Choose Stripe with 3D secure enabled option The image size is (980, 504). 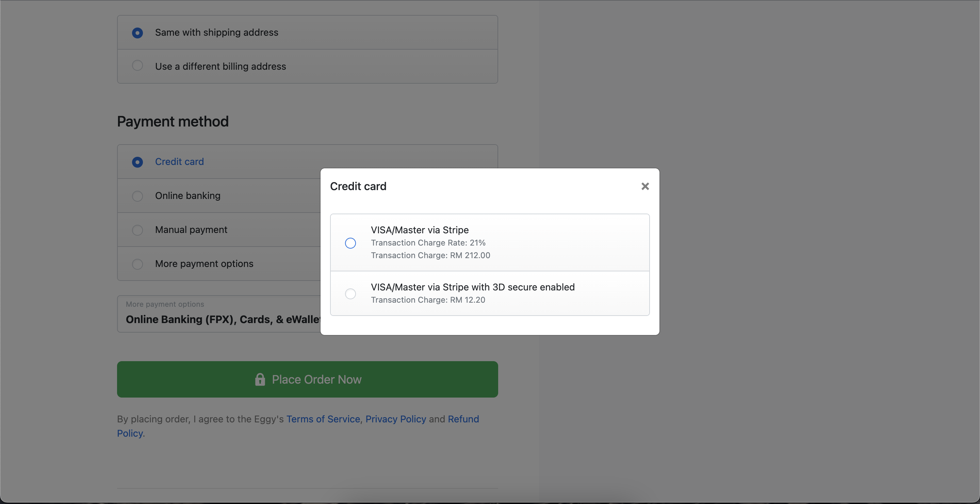tap(350, 293)
